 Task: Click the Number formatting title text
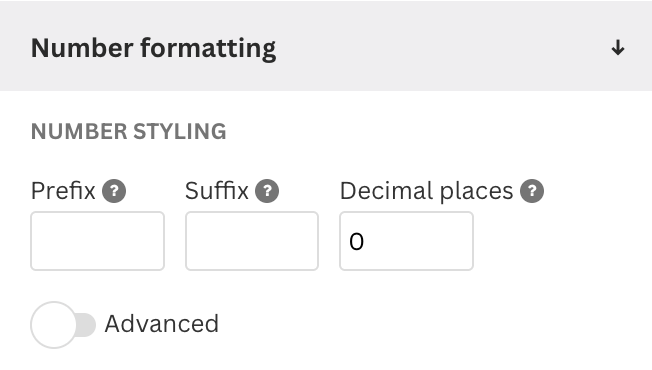click(153, 48)
